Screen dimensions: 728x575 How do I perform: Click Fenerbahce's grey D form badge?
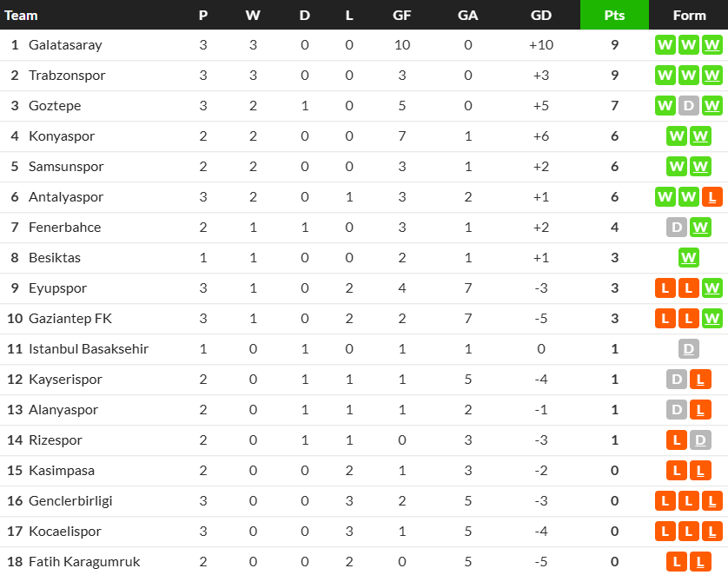pyautogui.click(x=677, y=228)
